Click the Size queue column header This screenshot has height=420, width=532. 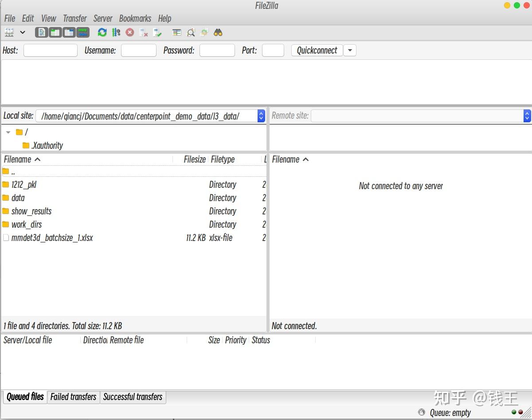pyautogui.click(x=214, y=340)
